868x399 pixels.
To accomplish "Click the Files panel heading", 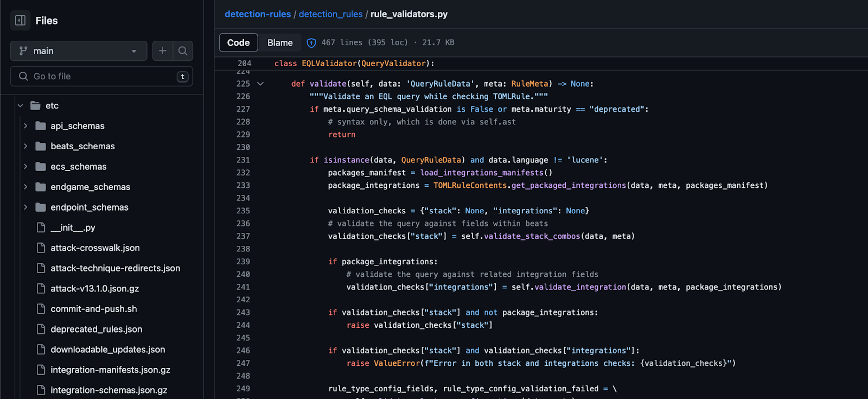I will 47,21.
